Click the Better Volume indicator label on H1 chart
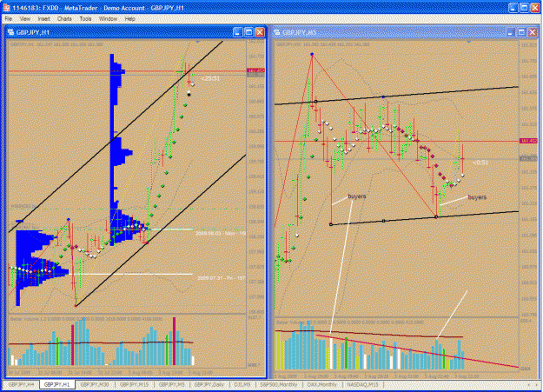 (86, 319)
